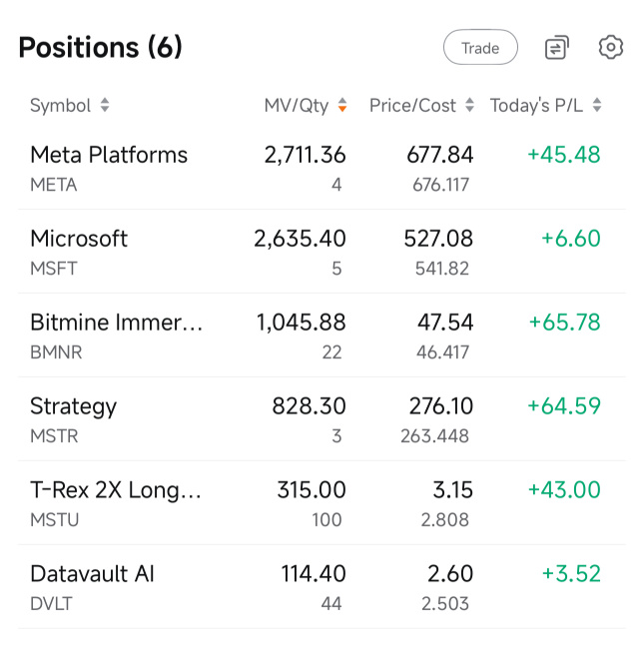The height and width of the screenshot is (669, 644).
Task: Click Strategy's 276.10 price
Action: click(440, 406)
